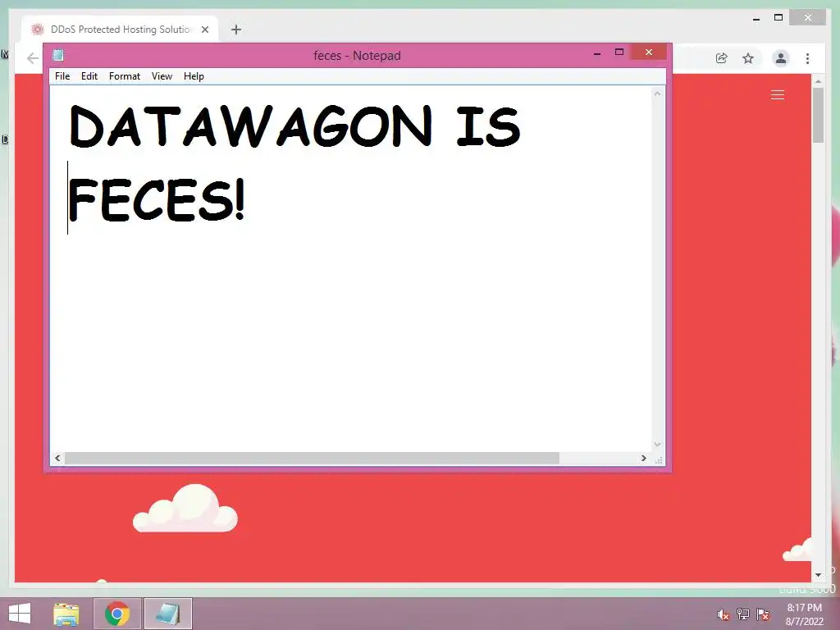Viewport: 840px width, 630px height.
Task: Open the Edit menu in Notepad
Action: click(89, 76)
